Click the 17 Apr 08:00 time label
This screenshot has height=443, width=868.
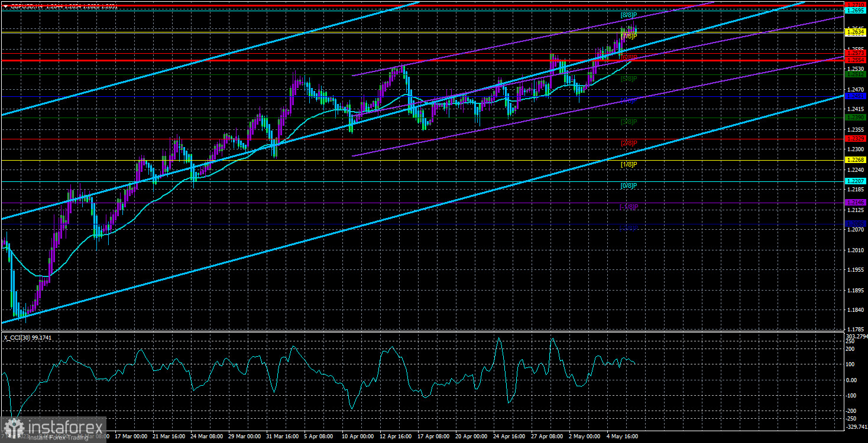(434, 437)
